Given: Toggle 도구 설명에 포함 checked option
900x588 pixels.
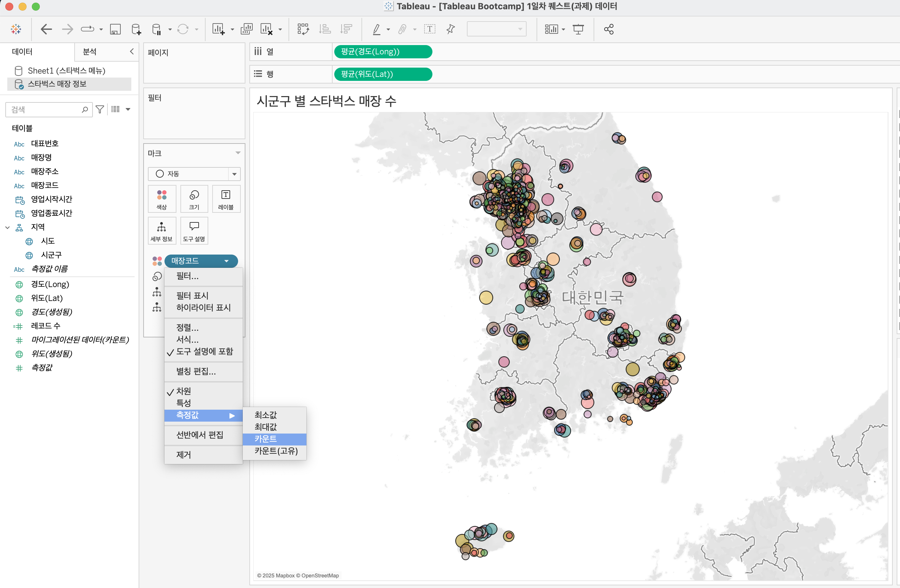Looking at the screenshot, I should (204, 351).
